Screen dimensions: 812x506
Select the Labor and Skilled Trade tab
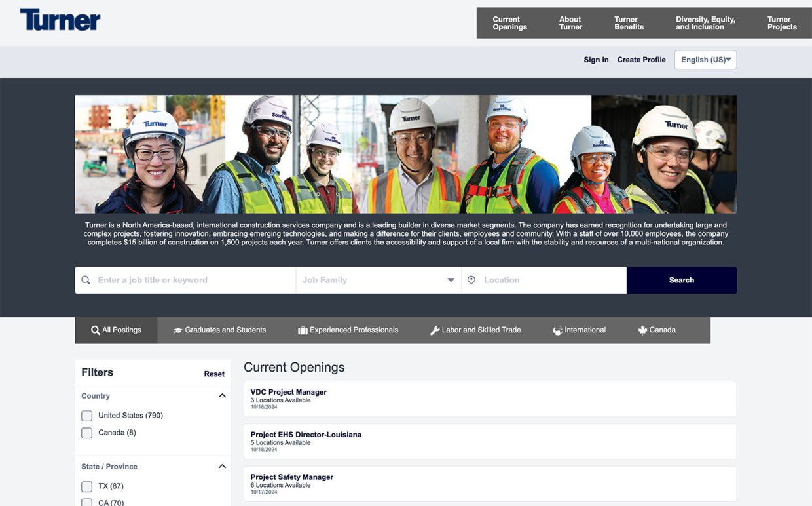(475, 330)
